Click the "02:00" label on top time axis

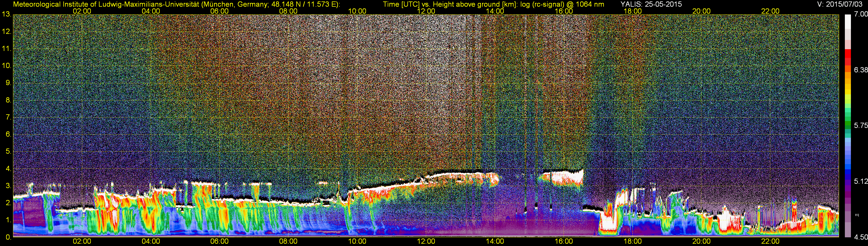click(82, 11)
